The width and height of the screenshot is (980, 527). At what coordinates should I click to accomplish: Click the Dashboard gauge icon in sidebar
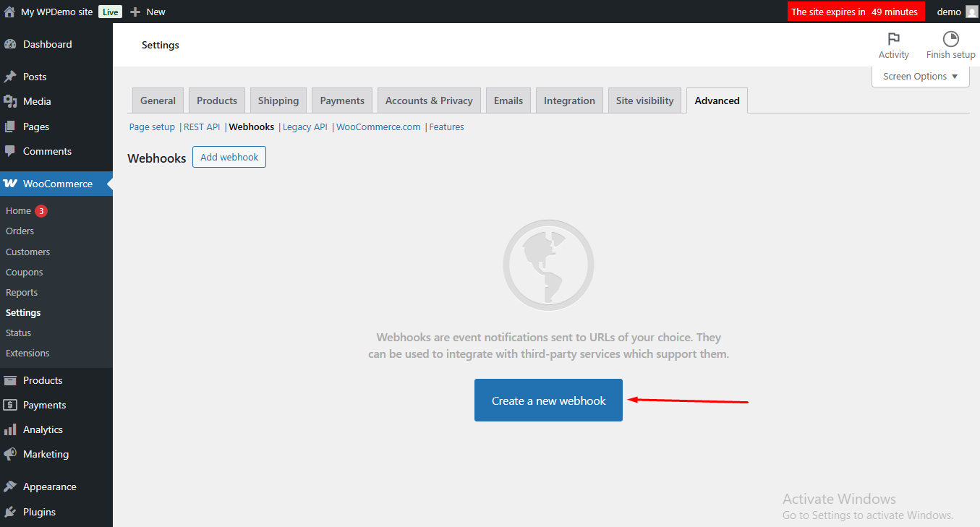pyautogui.click(x=10, y=44)
